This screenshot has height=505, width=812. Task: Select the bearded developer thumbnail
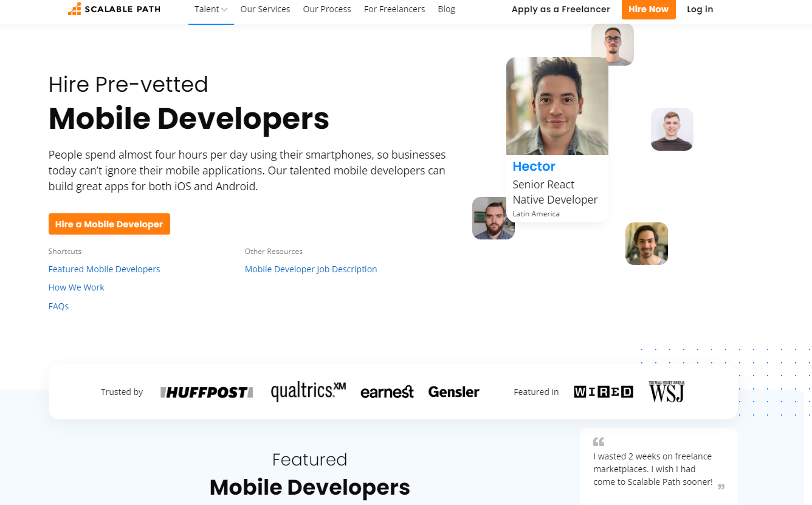[x=493, y=218]
